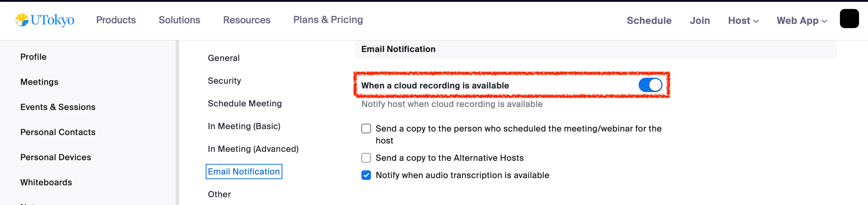This screenshot has height=205, width=868.
Task: Expand the Web App dropdown
Action: click(x=802, y=21)
